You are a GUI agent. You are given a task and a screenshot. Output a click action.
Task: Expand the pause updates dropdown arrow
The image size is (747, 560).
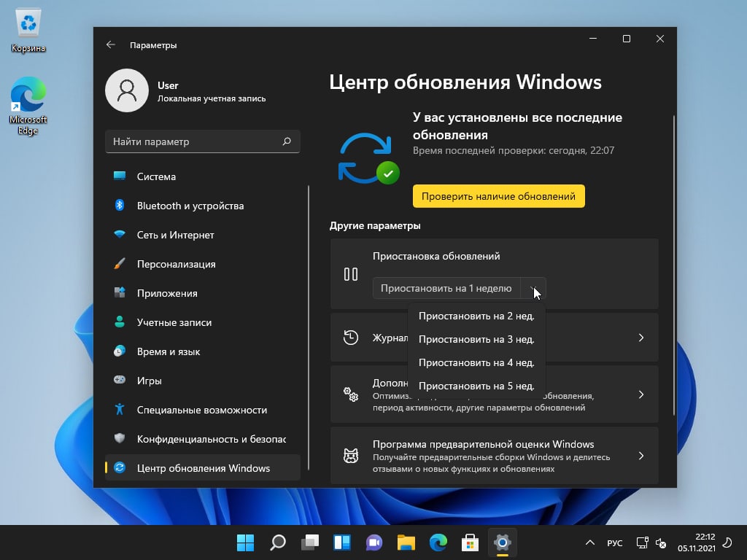pyautogui.click(x=533, y=289)
